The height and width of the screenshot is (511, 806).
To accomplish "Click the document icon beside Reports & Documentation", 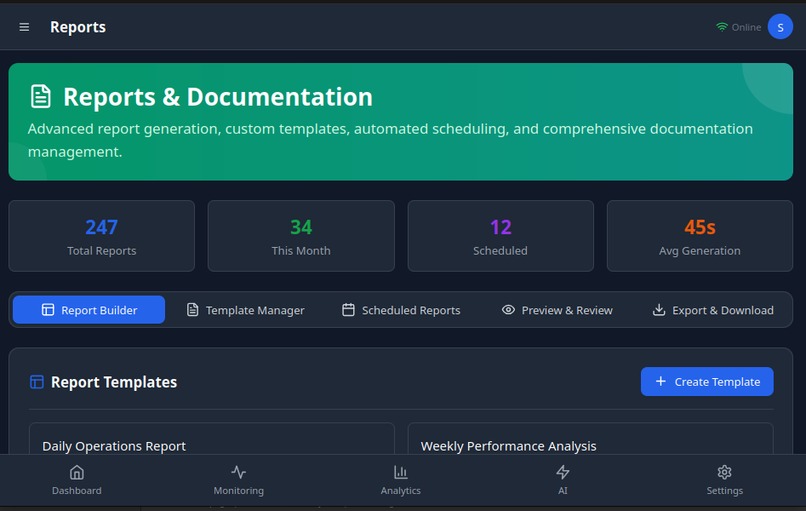I will pos(41,97).
